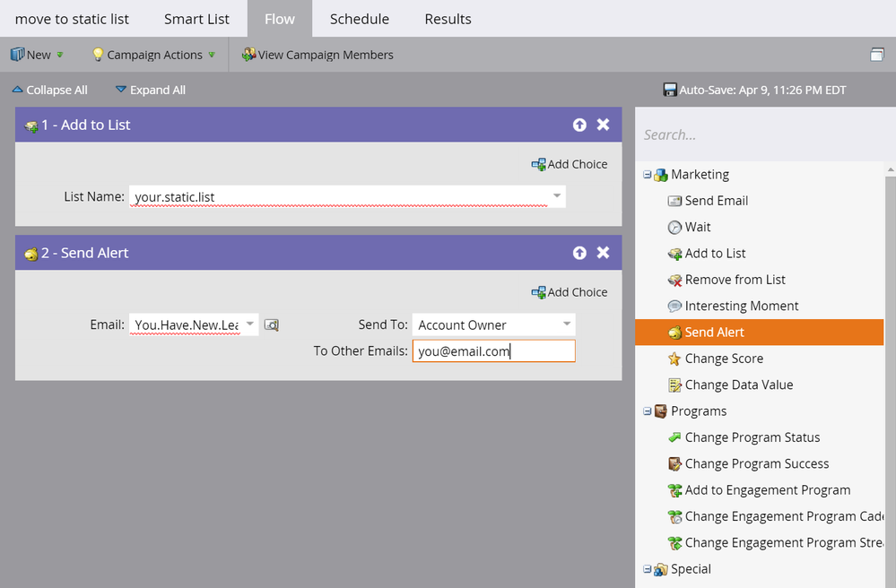Pick the Change Score flow action
The image size is (896, 588).
[724, 359]
